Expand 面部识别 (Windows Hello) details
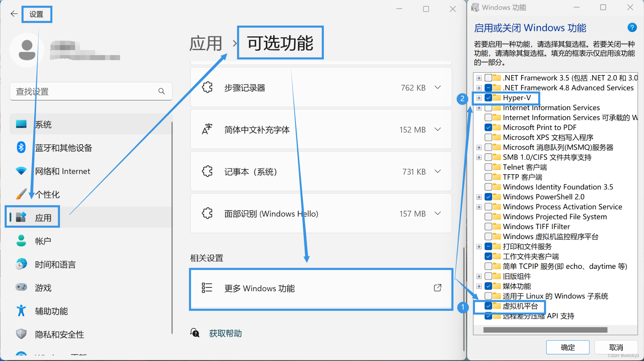Screen dimensions: 644x361 click(x=438, y=213)
